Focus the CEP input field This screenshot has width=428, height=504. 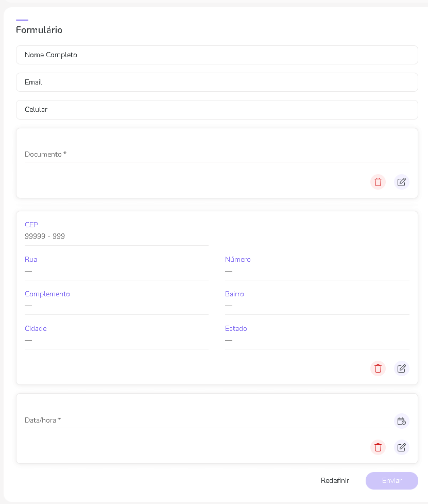click(116, 237)
